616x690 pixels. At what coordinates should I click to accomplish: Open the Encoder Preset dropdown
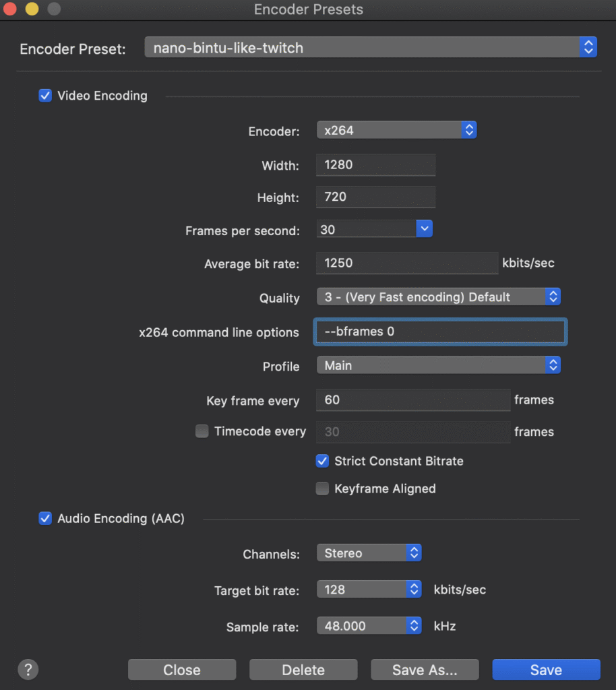(371, 48)
